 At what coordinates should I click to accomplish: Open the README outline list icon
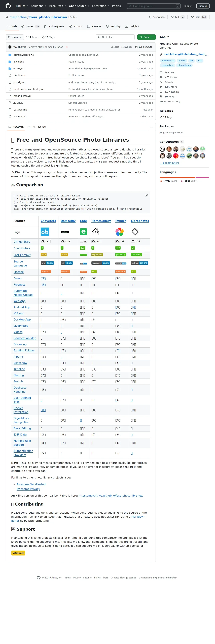pyautogui.click(x=151, y=127)
